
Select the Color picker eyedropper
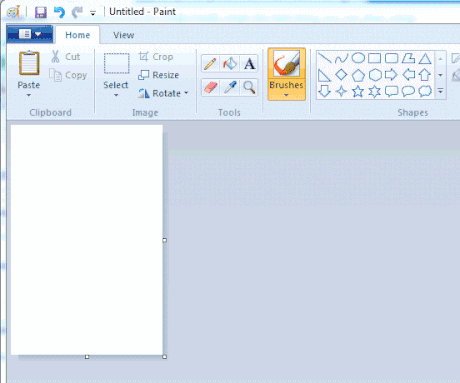point(230,87)
